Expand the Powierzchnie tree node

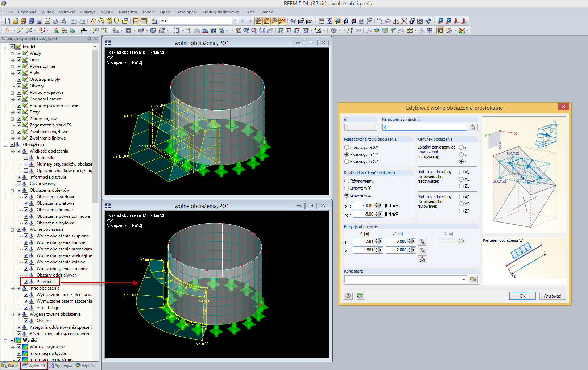coord(12,66)
